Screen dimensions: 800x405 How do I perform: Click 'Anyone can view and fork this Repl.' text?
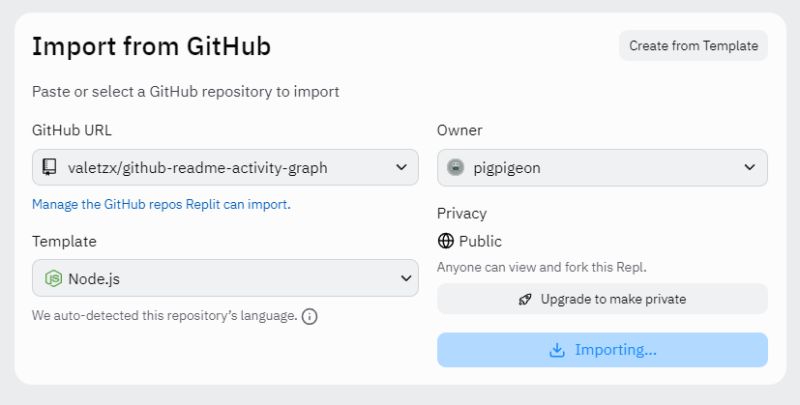(541, 267)
